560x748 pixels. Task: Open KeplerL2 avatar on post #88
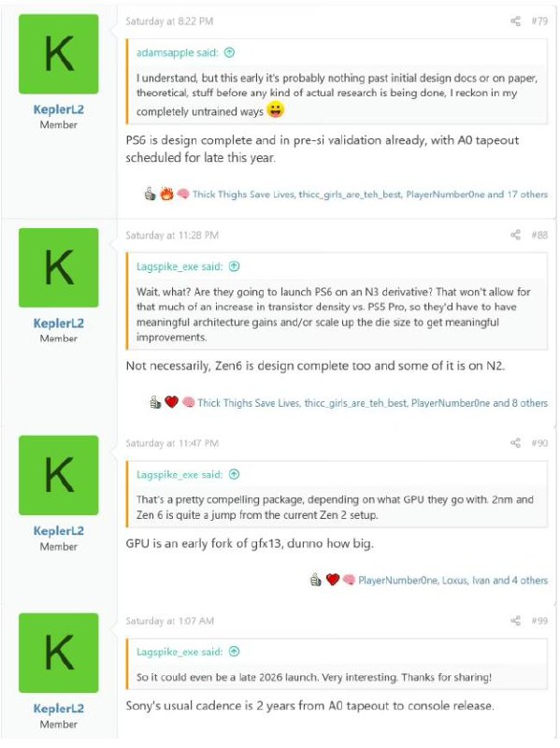[x=59, y=267]
